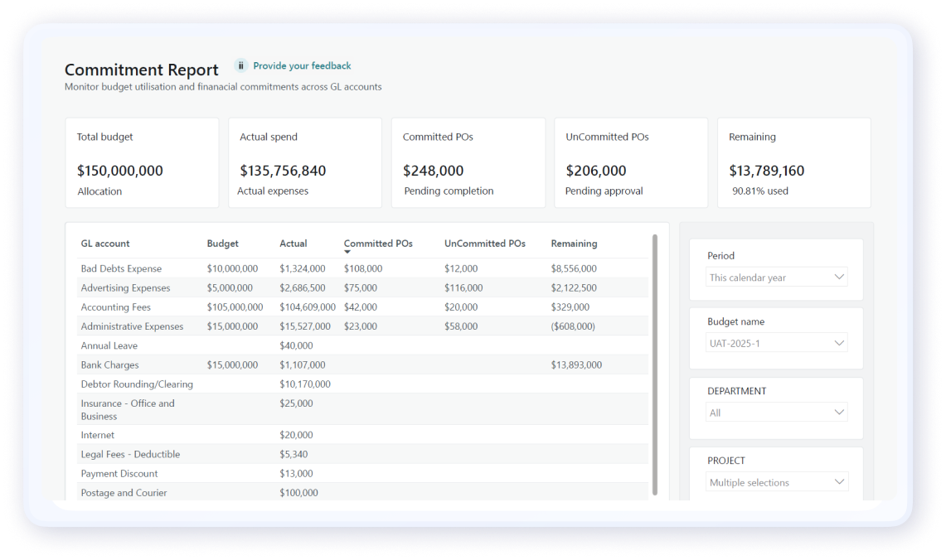946x560 pixels.
Task: Click the Remaining column header
Action: pos(574,244)
